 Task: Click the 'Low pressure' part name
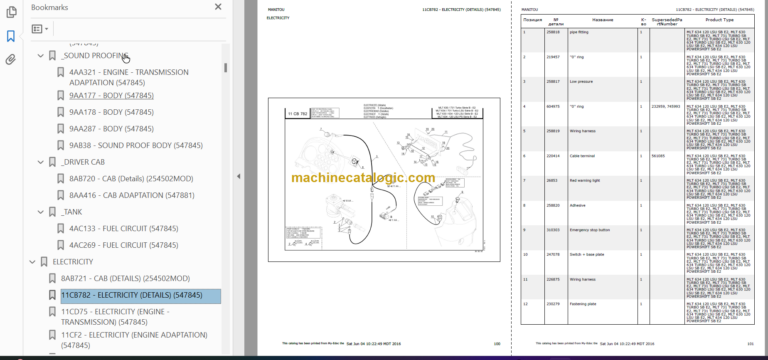pyautogui.click(x=581, y=82)
